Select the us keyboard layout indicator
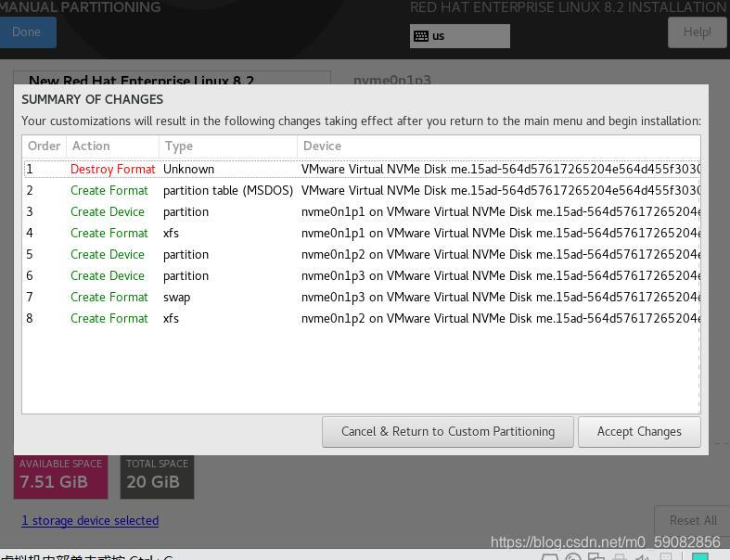The width and height of the screenshot is (730, 560). pos(459,36)
